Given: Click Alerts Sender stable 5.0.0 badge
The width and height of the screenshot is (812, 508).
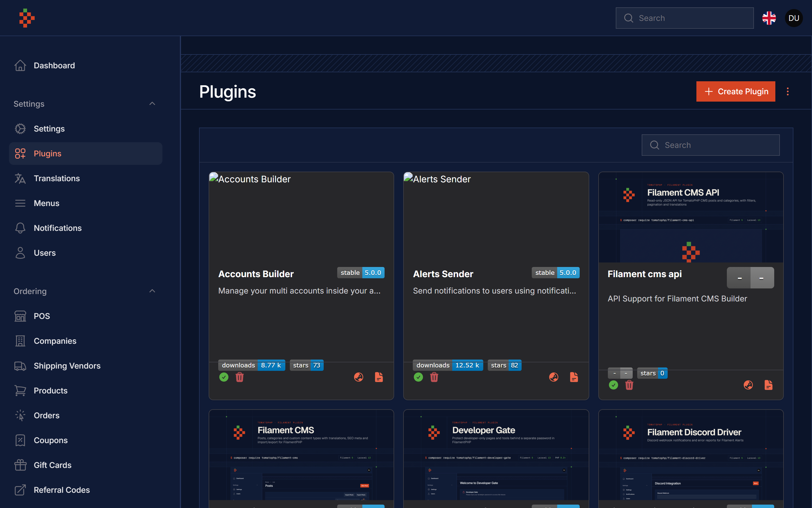Looking at the screenshot, I should [556, 273].
